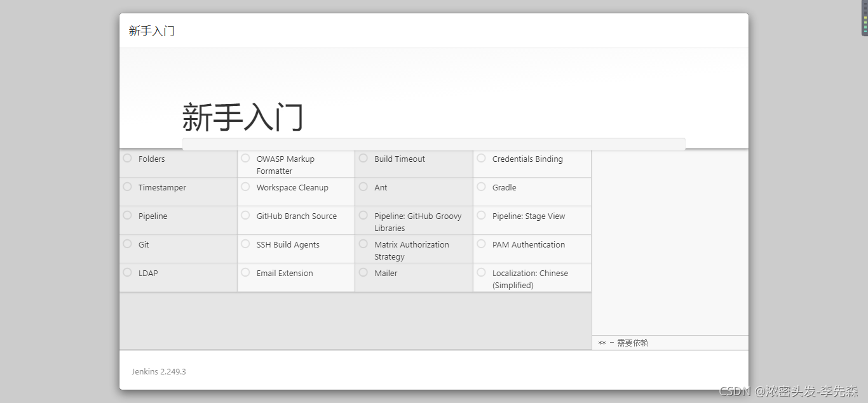Select the Mailer plugin status circle
The height and width of the screenshot is (403, 868).
pos(363,272)
